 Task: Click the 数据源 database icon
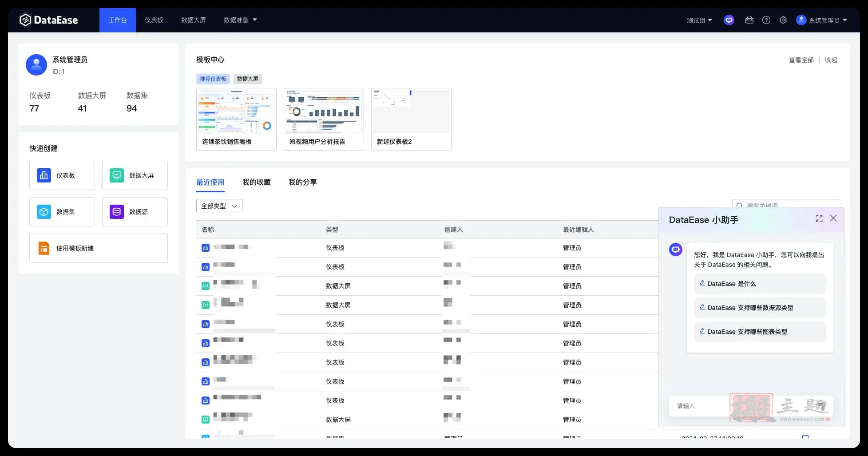[116, 212]
